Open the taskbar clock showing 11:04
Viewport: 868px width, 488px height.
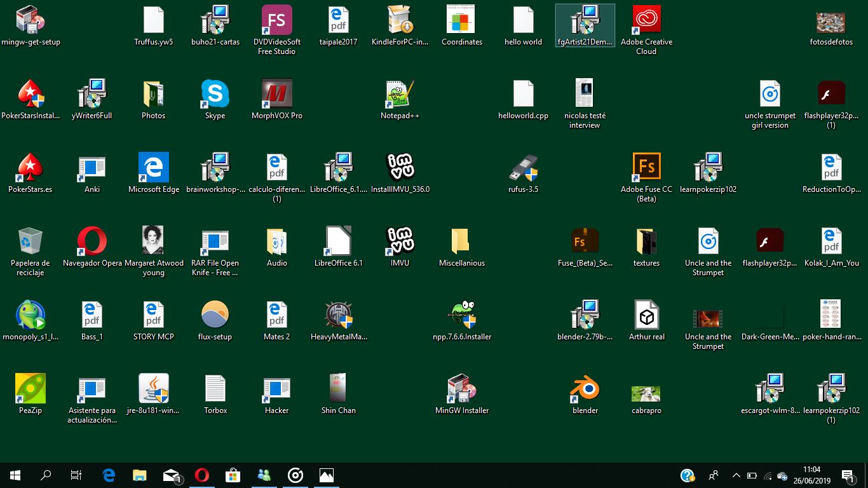point(811,475)
